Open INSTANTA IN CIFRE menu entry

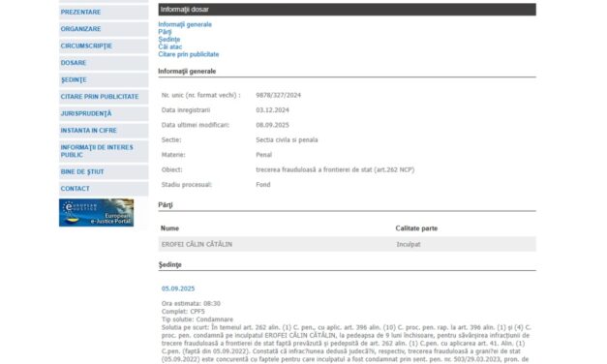coord(104,131)
